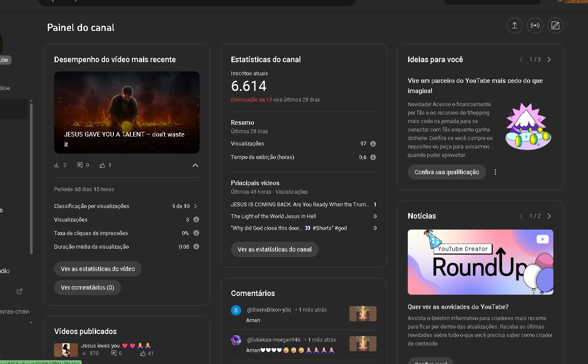Expand Classificação por visualizações chevron

[x=195, y=206]
